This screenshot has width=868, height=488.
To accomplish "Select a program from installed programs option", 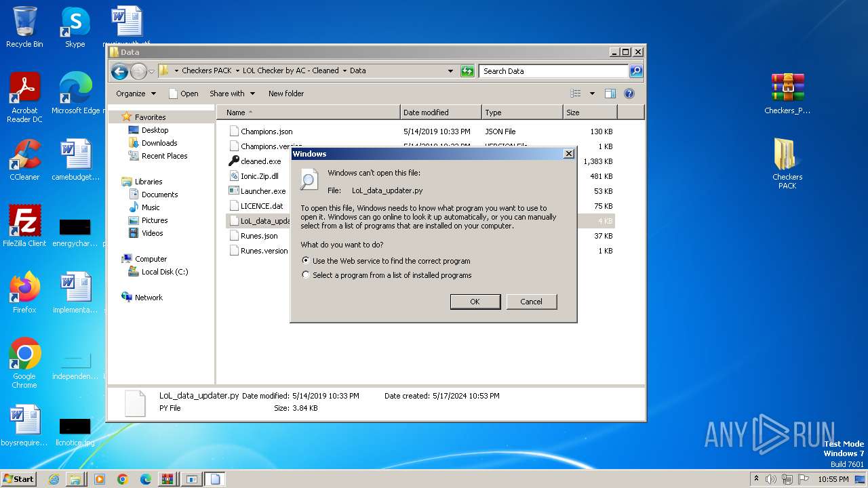I will [306, 275].
